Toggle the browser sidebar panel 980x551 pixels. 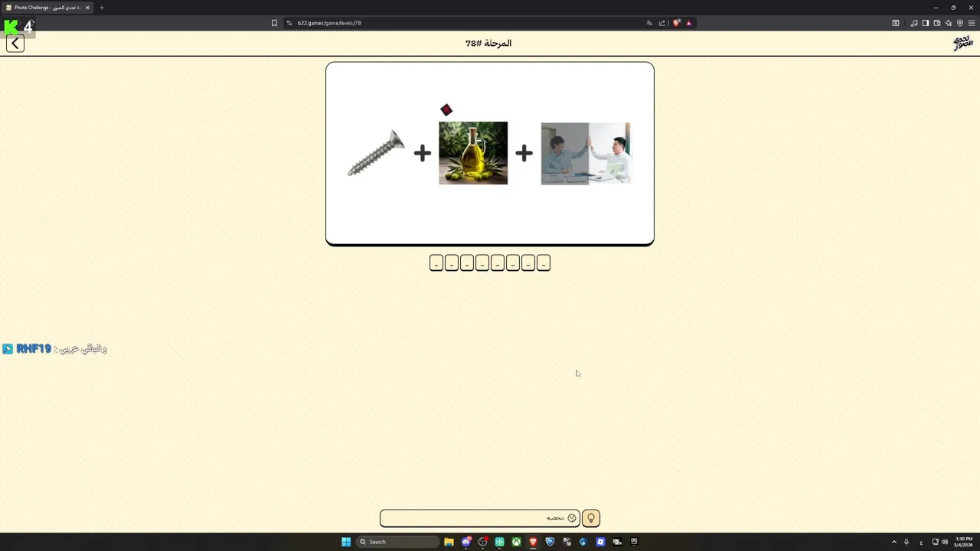[x=926, y=23]
